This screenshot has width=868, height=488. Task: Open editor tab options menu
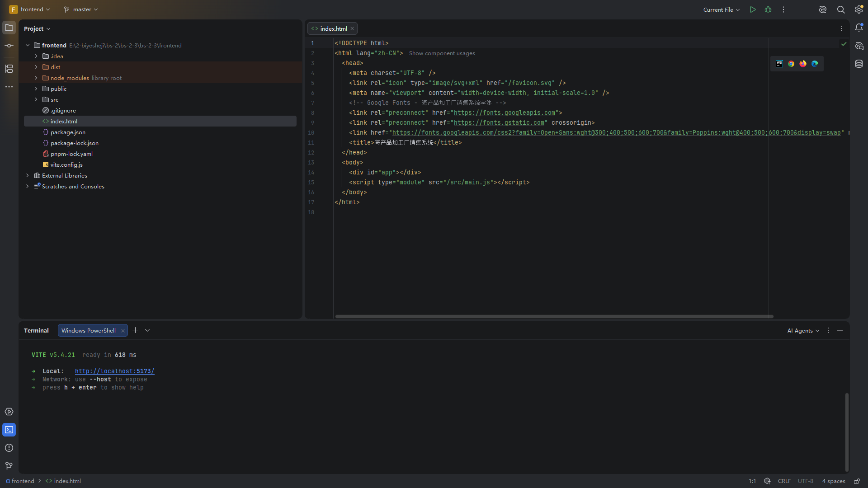(841, 28)
